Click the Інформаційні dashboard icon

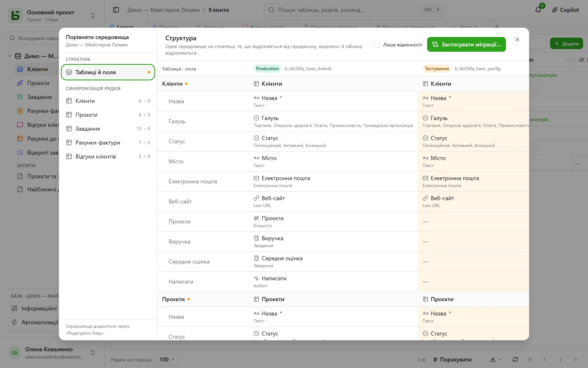tap(14, 308)
